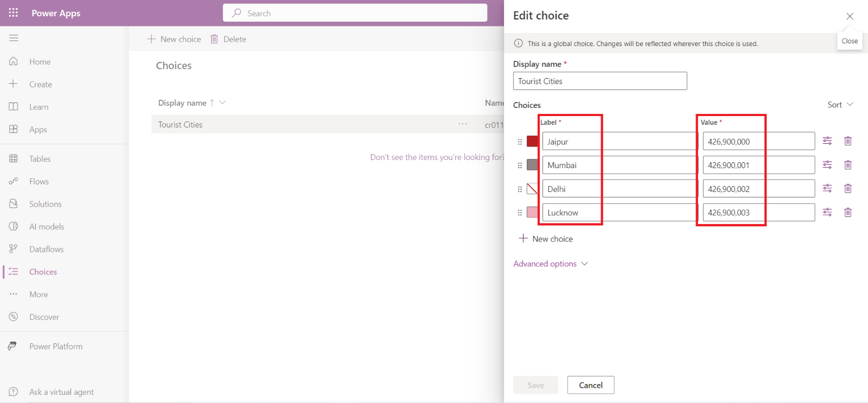Open additional properties for Mumbai choice
Viewport: 868px width, 403px height.
[827, 165]
